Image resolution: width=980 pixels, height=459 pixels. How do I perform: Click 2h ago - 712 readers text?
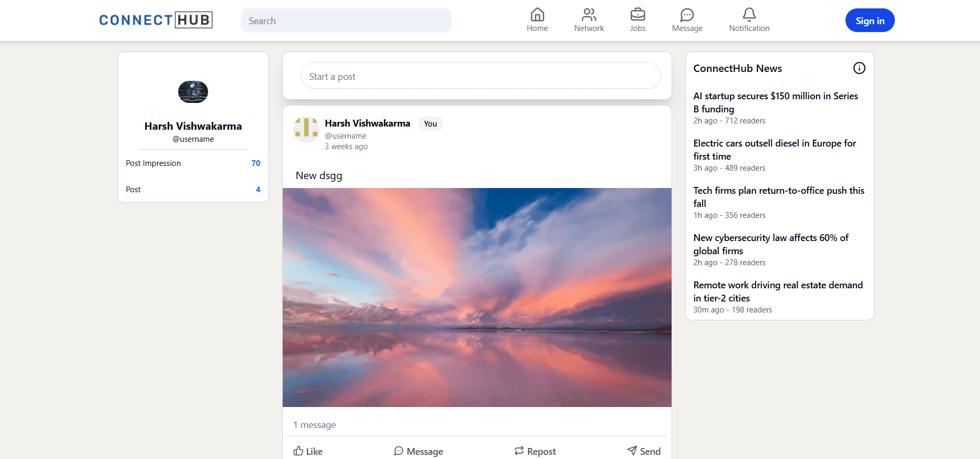click(x=729, y=121)
